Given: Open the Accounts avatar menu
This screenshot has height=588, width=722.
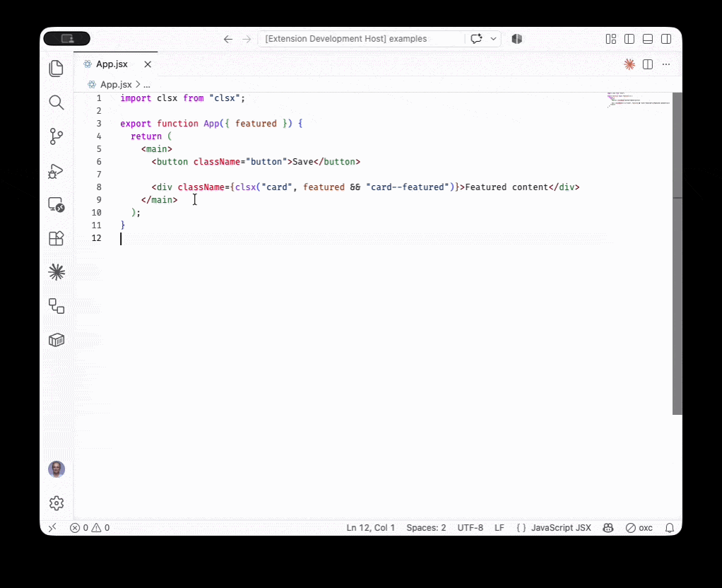Looking at the screenshot, I should (57, 469).
